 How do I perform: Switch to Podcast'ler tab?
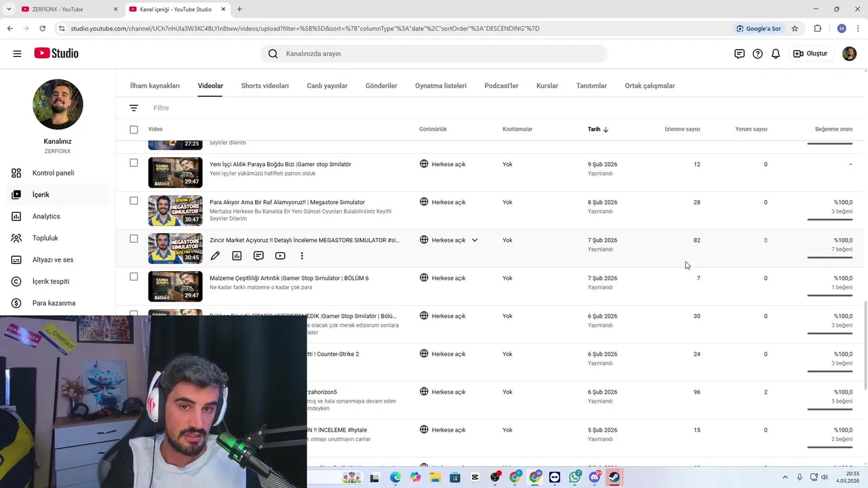[501, 85]
